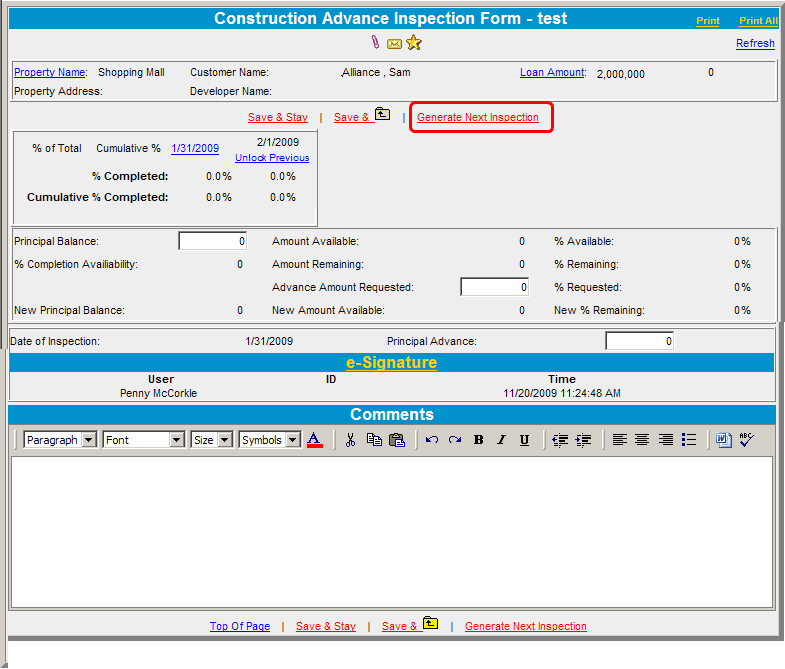785x669 pixels.
Task: Increase indent in comments editor
Action: (x=583, y=440)
